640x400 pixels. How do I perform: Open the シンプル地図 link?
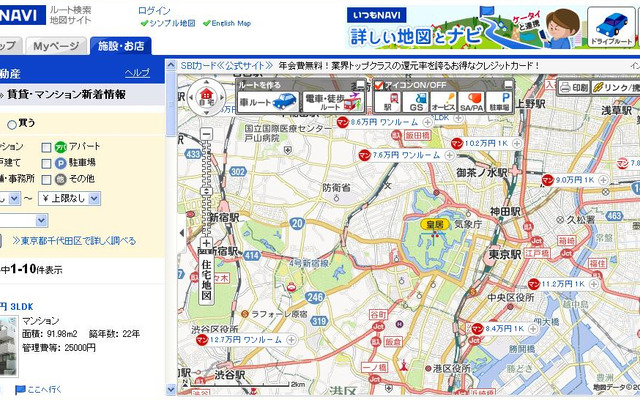172,23
